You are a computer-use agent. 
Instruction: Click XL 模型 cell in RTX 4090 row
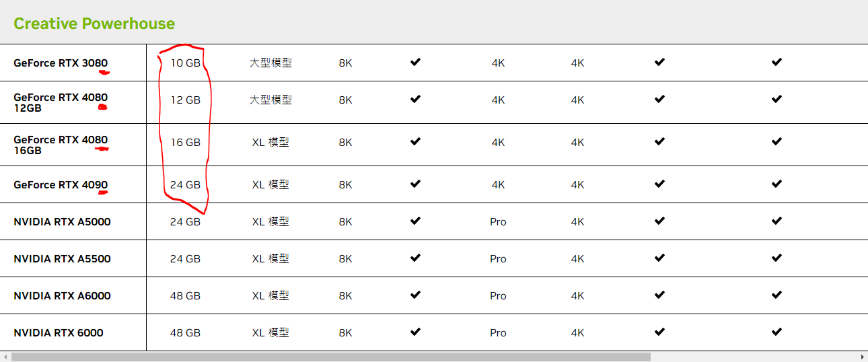(270, 184)
